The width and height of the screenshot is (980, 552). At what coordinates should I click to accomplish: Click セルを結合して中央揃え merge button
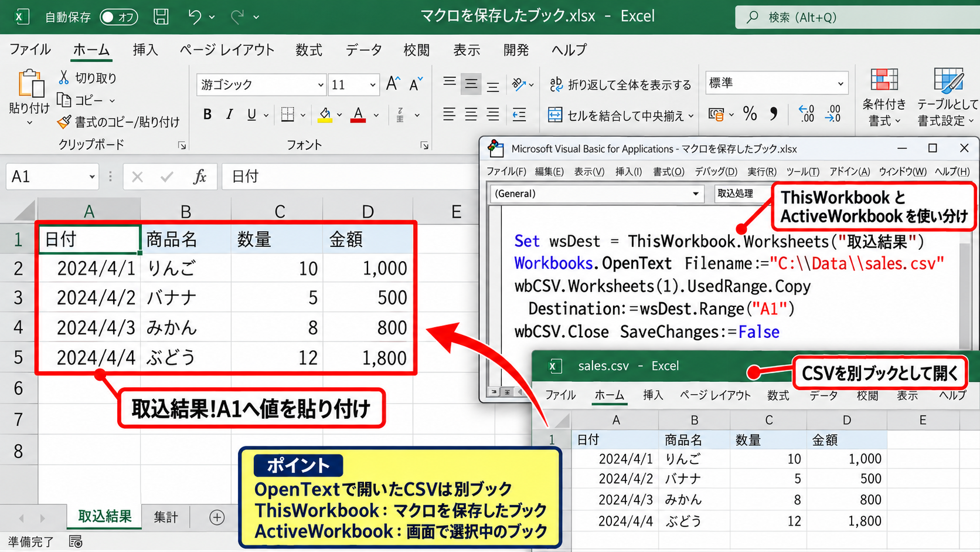(621, 115)
